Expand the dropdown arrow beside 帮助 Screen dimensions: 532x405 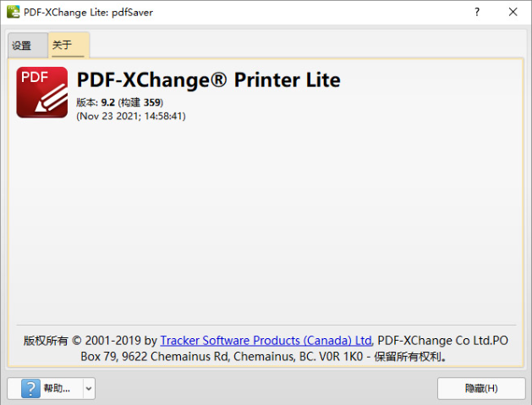(89, 388)
